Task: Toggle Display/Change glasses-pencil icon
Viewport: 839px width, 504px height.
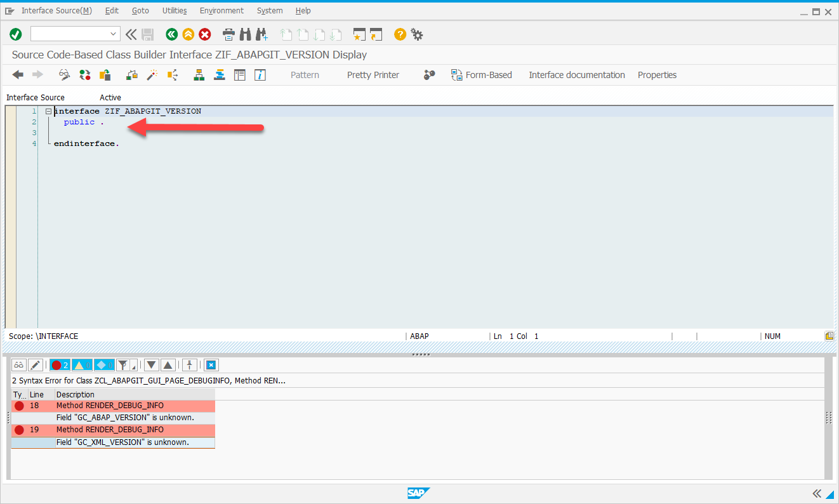Action: pos(64,75)
